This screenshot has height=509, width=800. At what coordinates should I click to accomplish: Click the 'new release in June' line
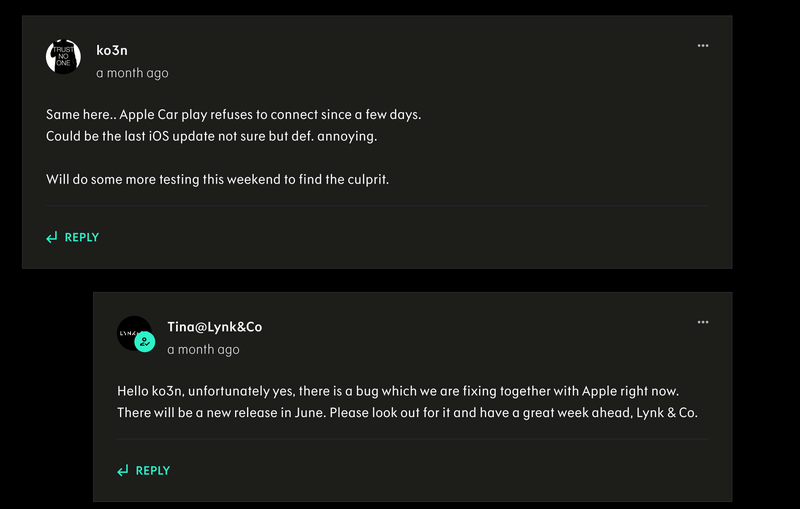pos(406,412)
